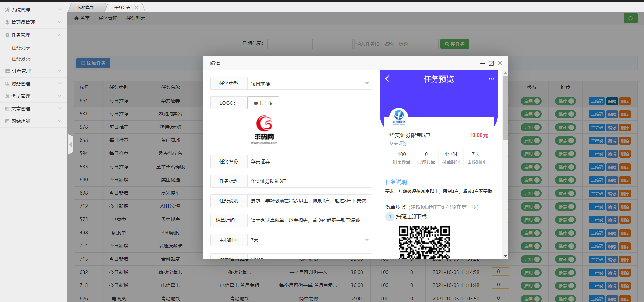Close the 编辑 dialog
The width and height of the screenshot is (644, 302).
pyautogui.click(x=500, y=63)
